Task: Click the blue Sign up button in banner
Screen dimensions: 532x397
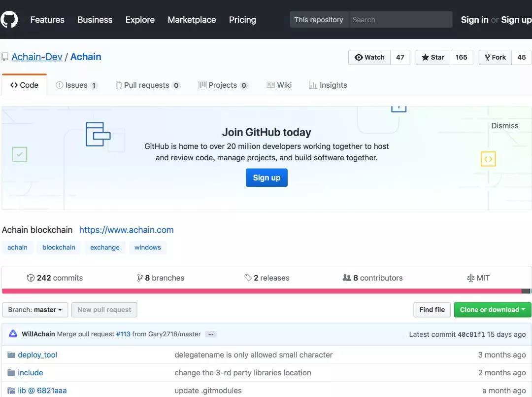Action: [266, 178]
